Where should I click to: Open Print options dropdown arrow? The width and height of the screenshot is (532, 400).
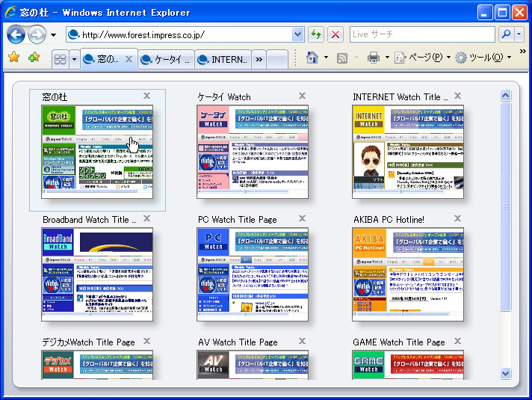[387, 58]
